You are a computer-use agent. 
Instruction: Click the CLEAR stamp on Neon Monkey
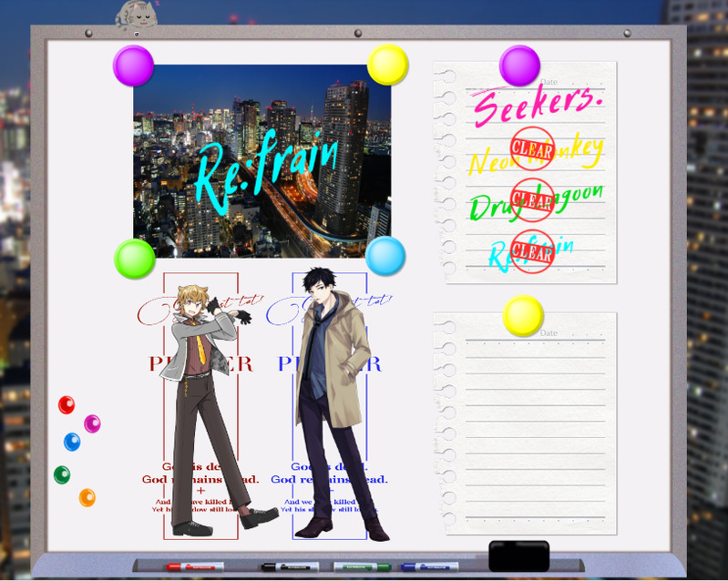click(532, 149)
